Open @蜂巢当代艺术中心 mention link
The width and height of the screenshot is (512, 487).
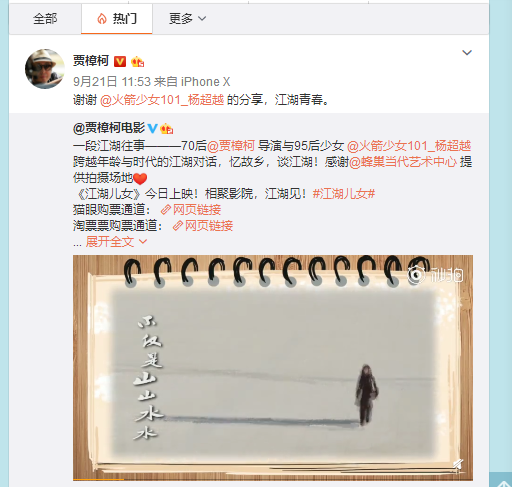pos(403,162)
